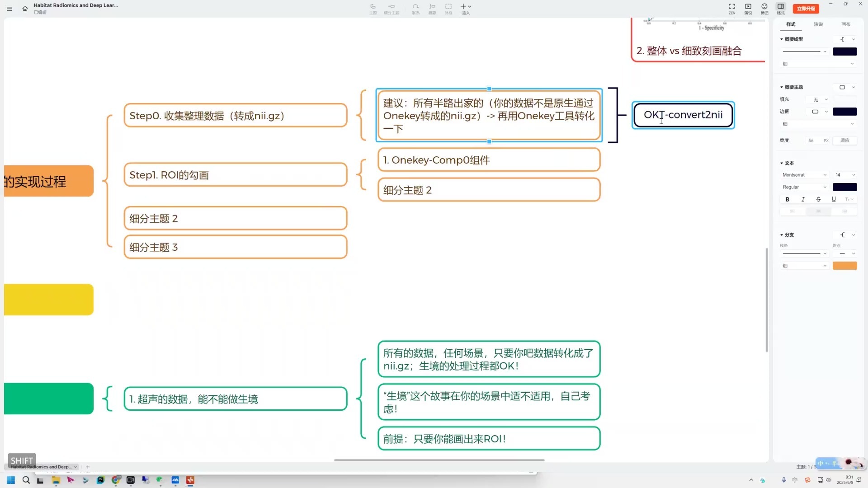Add a subtopic (细分主题) from toolbar

point(392,9)
